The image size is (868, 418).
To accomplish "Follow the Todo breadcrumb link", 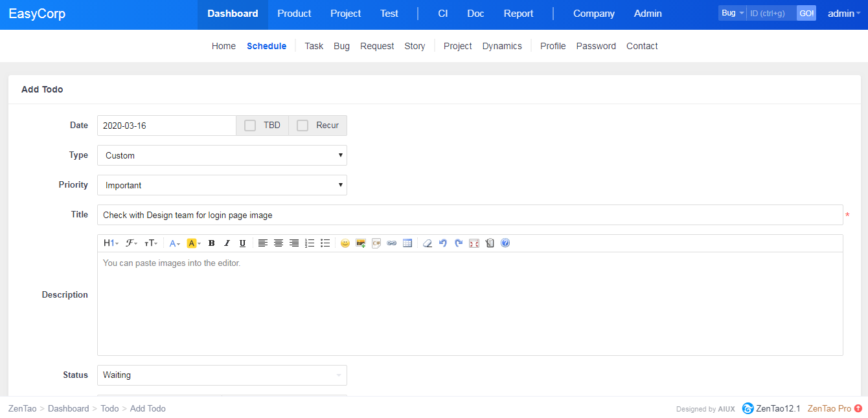I will (109, 408).
